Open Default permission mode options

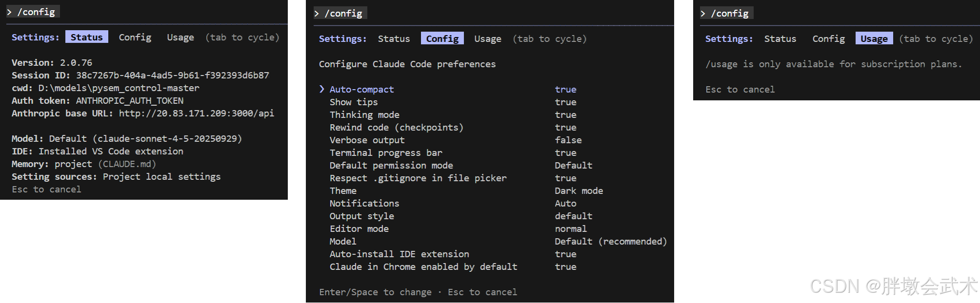(391, 166)
